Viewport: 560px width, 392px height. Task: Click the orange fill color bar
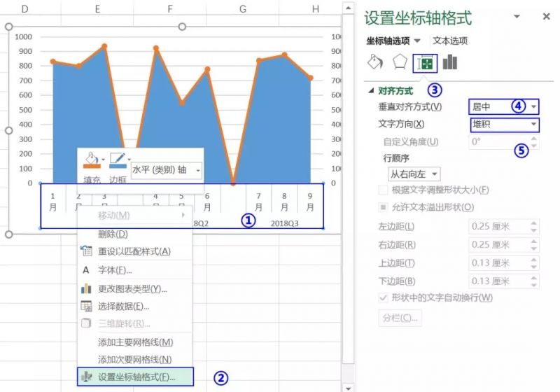point(92,166)
